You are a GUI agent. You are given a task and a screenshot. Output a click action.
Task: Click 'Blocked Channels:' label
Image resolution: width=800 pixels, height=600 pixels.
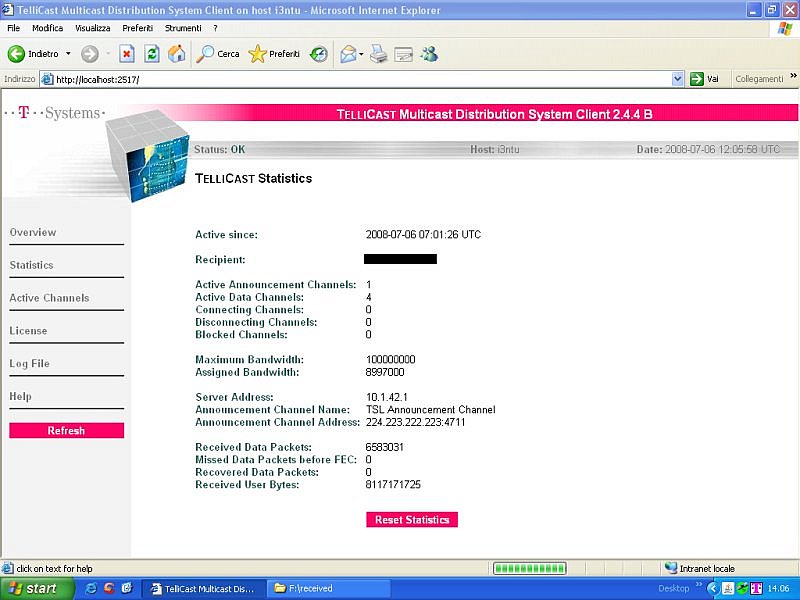(x=241, y=335)
